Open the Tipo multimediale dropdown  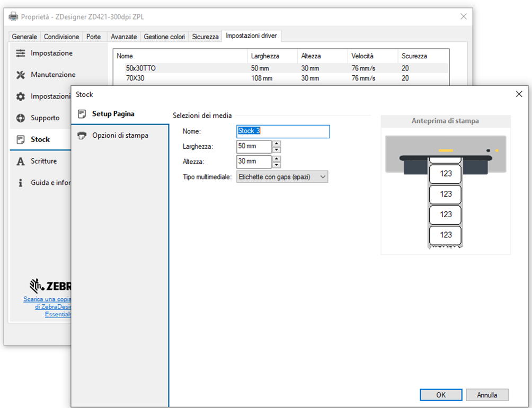282,177
